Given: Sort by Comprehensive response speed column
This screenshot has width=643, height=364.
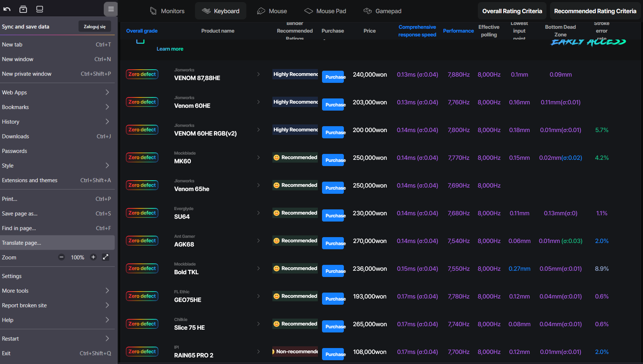Looking at the screenshot, I should [x=417, y=31].
